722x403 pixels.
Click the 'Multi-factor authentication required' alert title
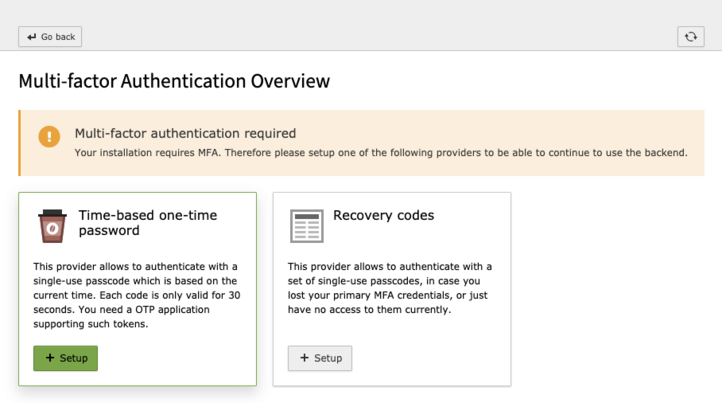185,133
